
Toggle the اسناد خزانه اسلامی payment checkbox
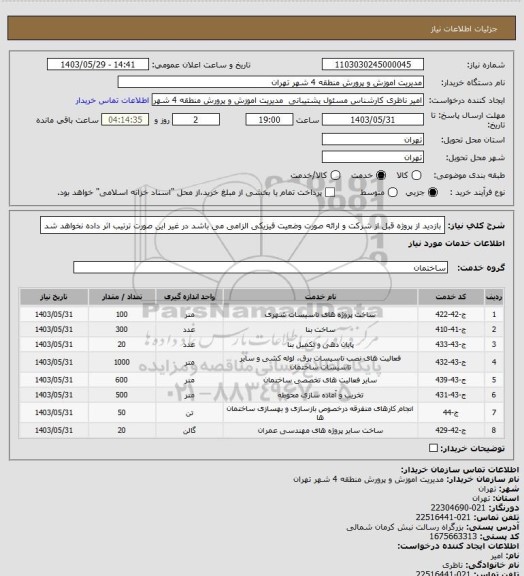tap(330, 192)
